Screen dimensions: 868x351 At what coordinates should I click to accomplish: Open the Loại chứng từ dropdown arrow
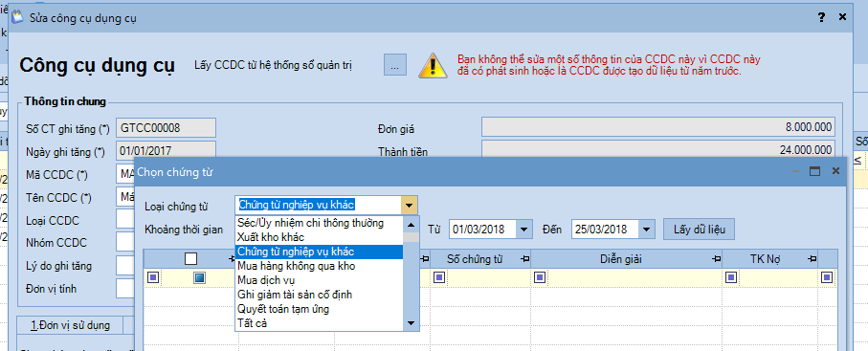coord(409,206)
